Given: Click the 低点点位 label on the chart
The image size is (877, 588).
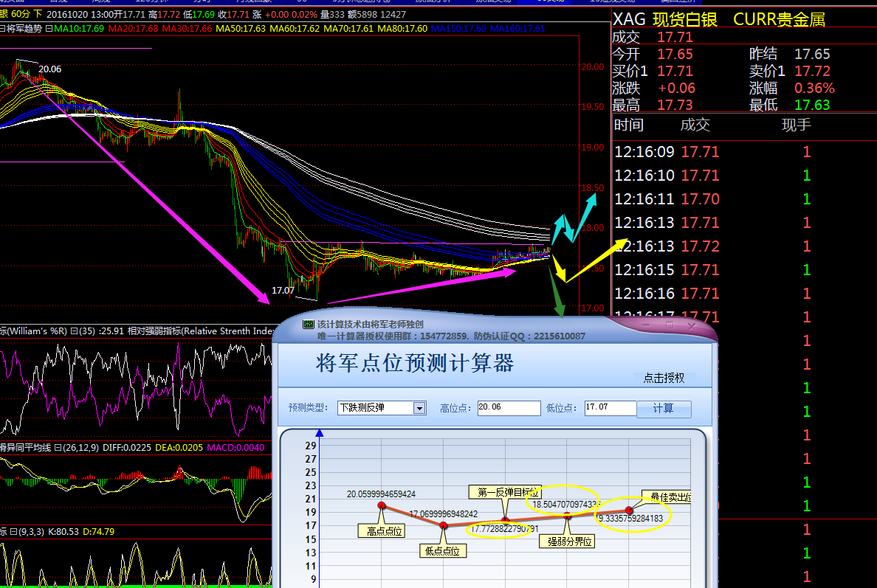Looking at the screenshot, I should point(443,550).
